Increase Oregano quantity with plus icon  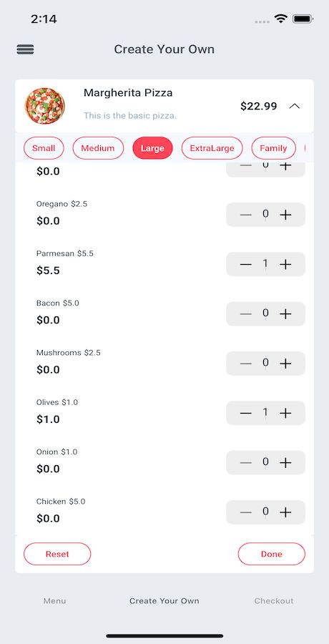tap(285, 215)
